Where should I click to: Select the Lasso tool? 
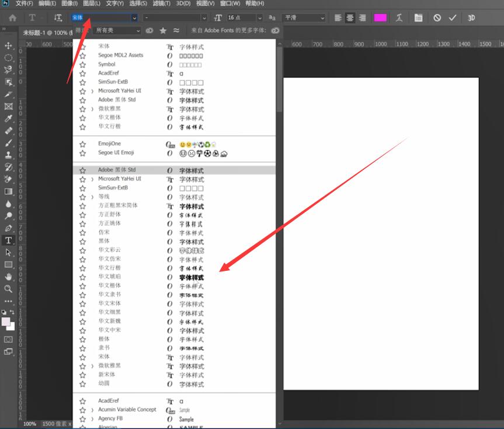pyautogui.click(x=8, y=69)
